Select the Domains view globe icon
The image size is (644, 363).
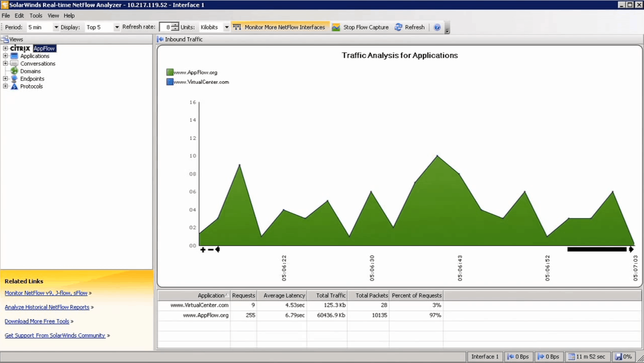pos(14,71)
